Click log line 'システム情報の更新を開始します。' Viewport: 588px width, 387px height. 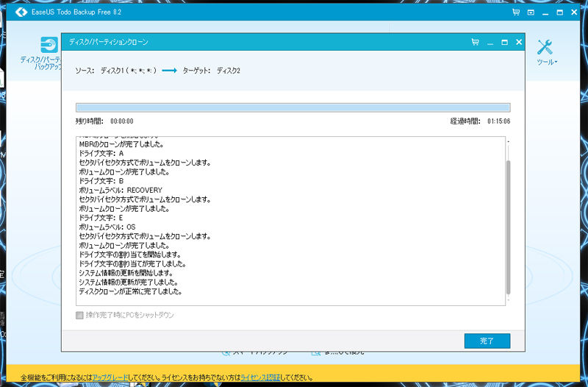click(x=126, y=273)
